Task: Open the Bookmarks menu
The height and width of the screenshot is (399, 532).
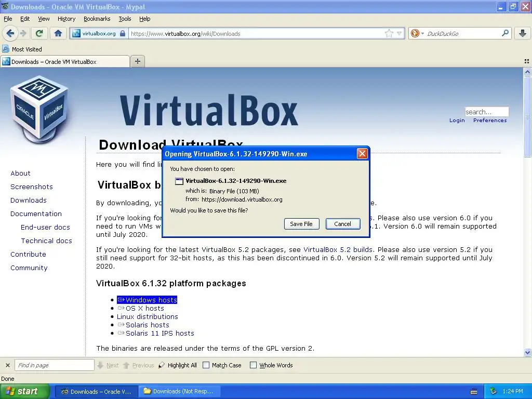Action: [97, 19]
